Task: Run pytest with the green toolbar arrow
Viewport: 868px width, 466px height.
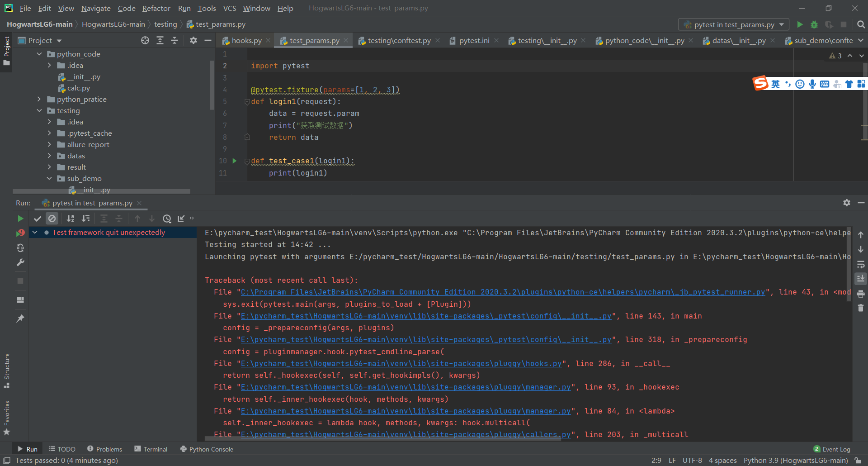Action: [800, 24]
